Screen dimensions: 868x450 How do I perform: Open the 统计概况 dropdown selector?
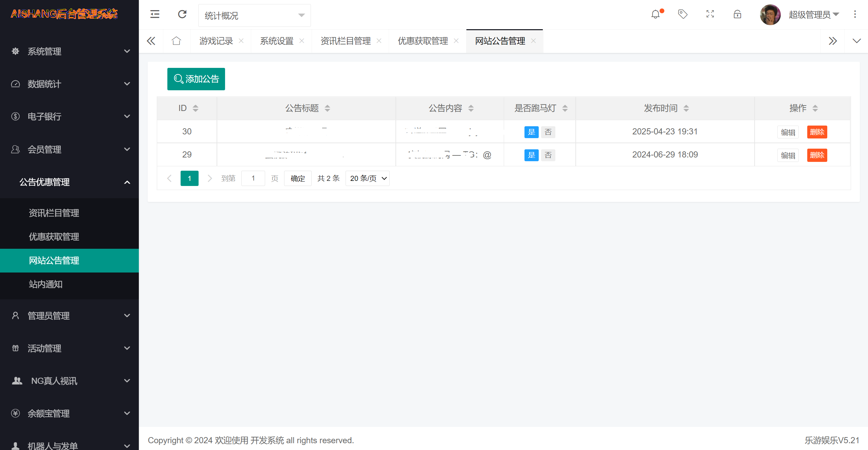click(255, 16)
